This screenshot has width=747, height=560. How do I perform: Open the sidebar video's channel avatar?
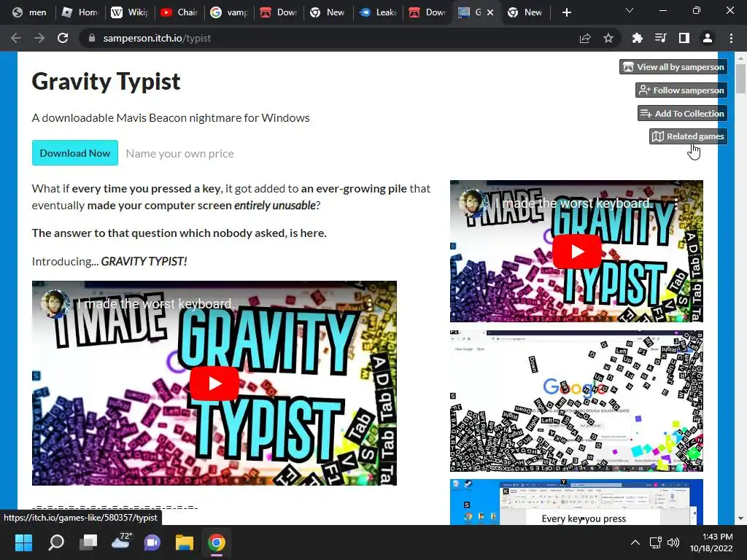pos(472,203)
